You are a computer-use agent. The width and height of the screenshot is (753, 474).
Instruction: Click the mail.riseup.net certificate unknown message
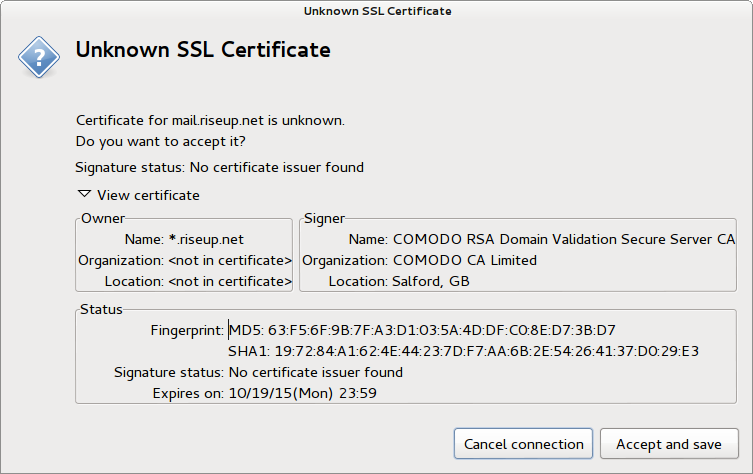pyautogui.click(x=210, y=120)
